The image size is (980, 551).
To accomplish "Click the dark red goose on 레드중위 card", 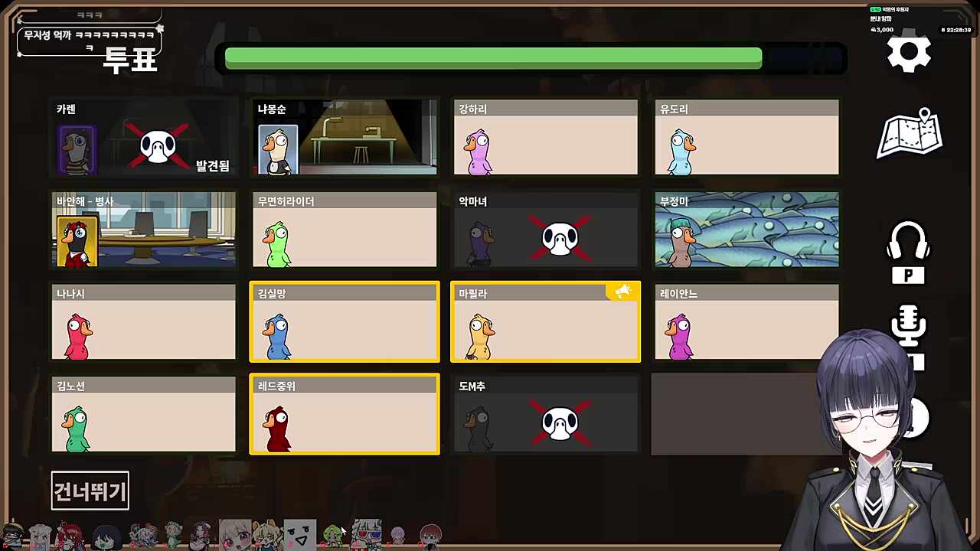I will click(278, 429).
